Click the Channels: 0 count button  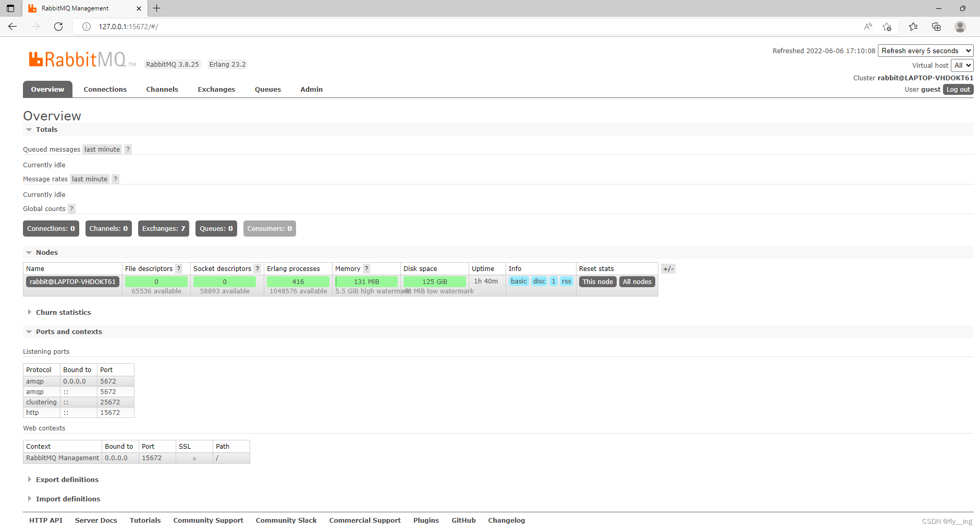(x=108, y=229)
